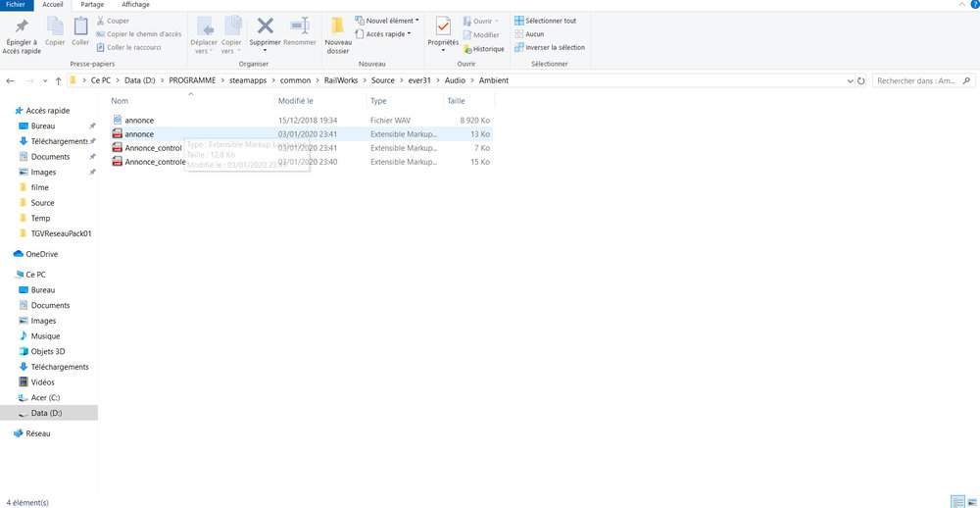Open the file Historique
Screen dimensions: 980x508
coord(484,49)
